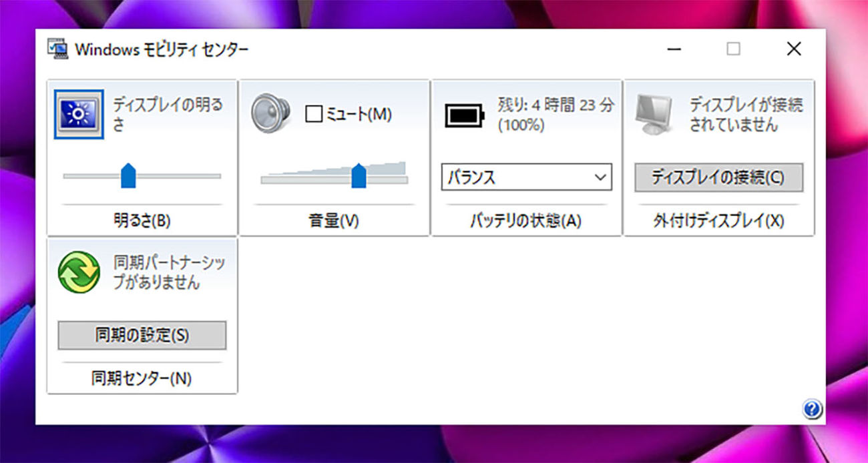Click the 同期センター(N) label

pos(142,378)
